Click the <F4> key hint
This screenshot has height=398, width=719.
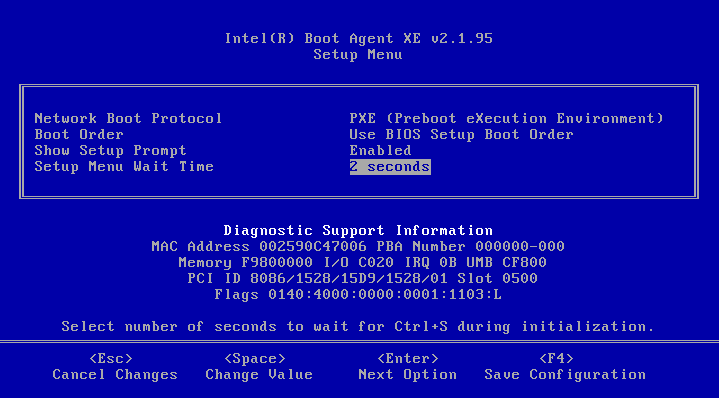(x=556, y=358)
